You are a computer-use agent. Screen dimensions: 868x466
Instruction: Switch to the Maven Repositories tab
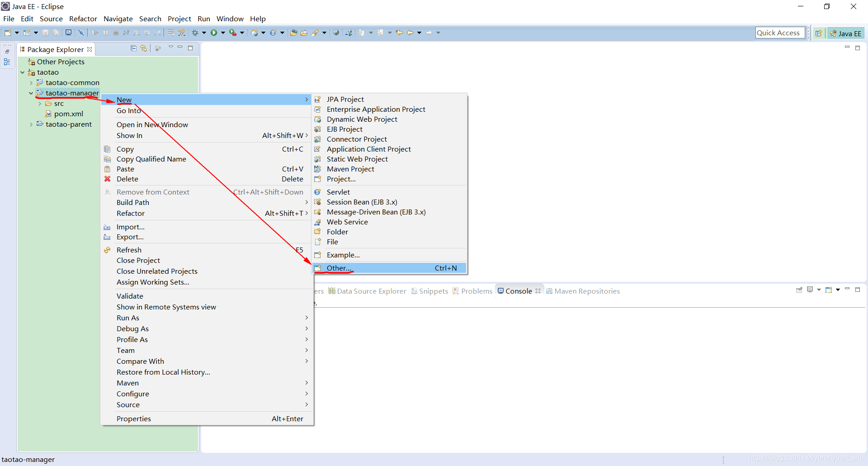583,291
